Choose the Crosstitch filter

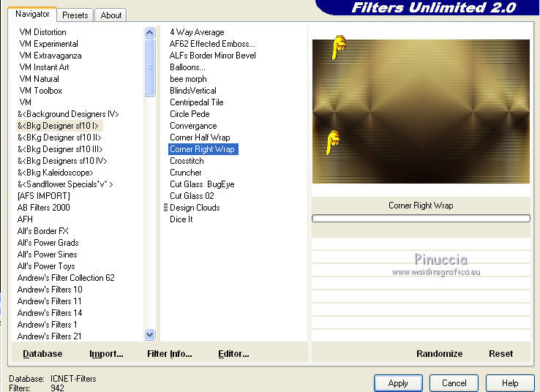point(187,161)
